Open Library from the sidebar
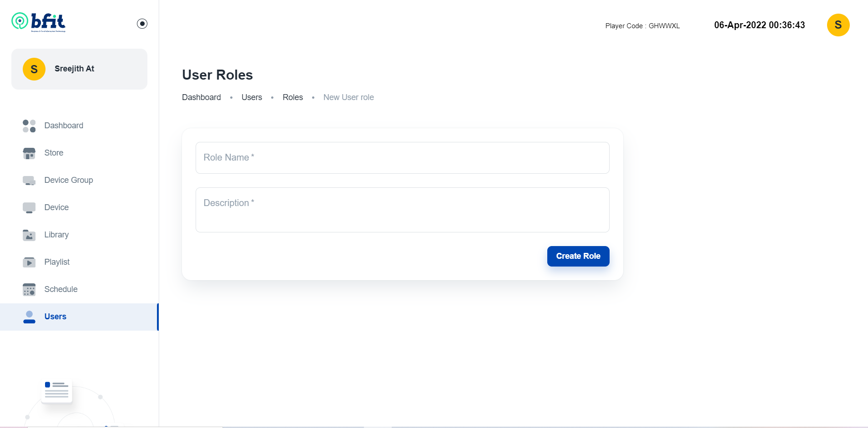The image size is (868, 428). (79, 235)
